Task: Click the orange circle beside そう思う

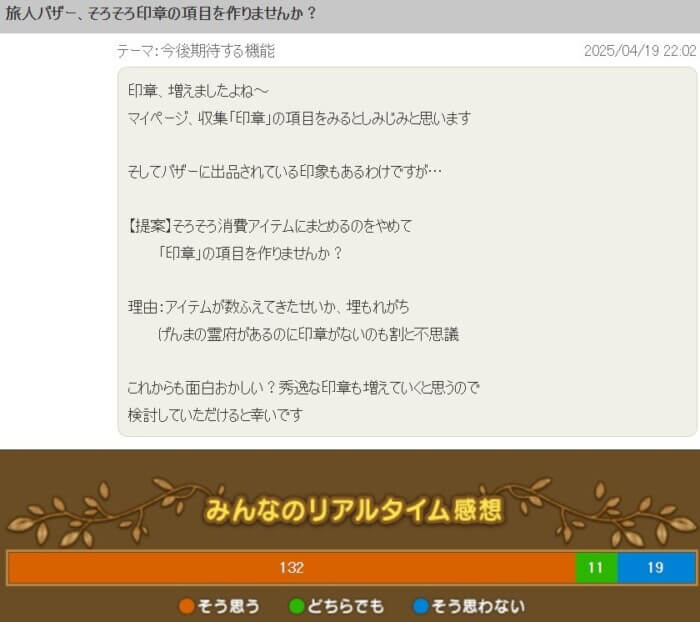Action: point(186,606)
